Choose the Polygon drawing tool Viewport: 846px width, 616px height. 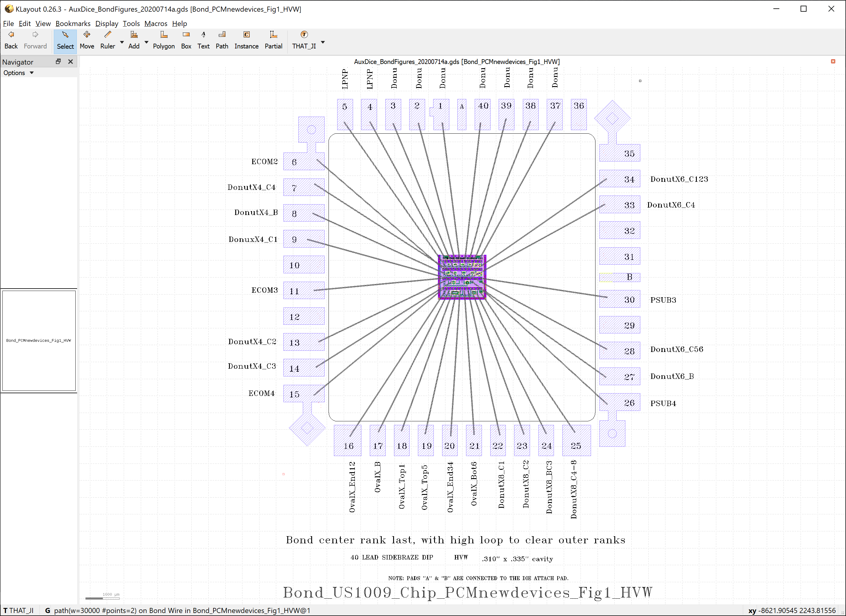(164, 40)
